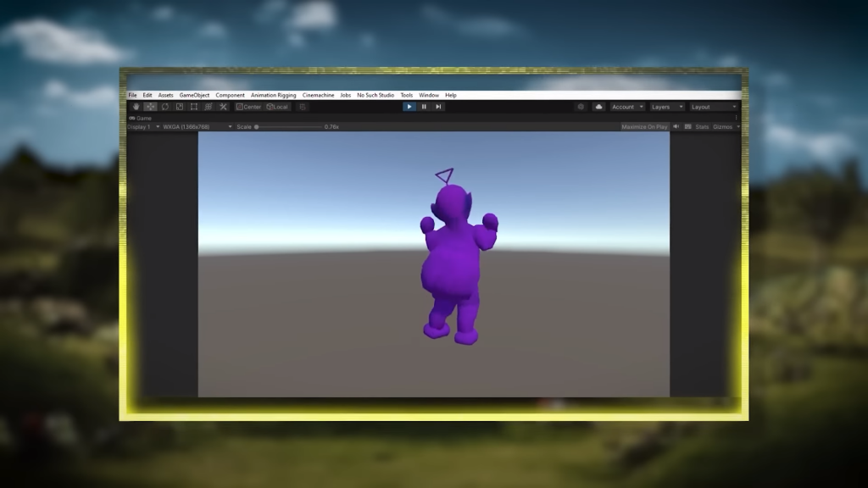Open the GameObject menu

194,96
